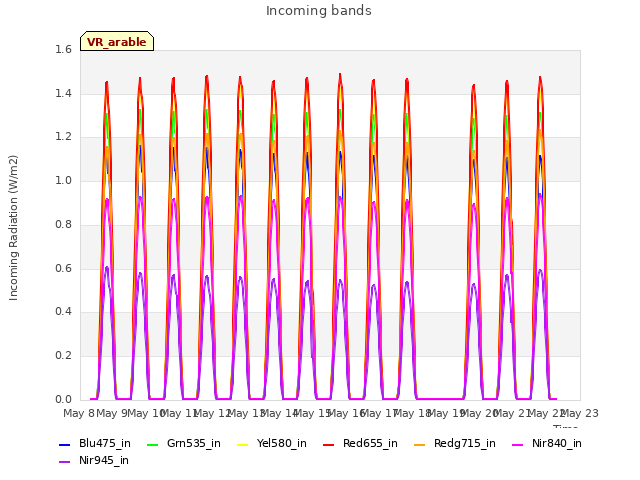
Task: Click the blue Blu475_in legend swatch
Action: [x=65, y=445]
